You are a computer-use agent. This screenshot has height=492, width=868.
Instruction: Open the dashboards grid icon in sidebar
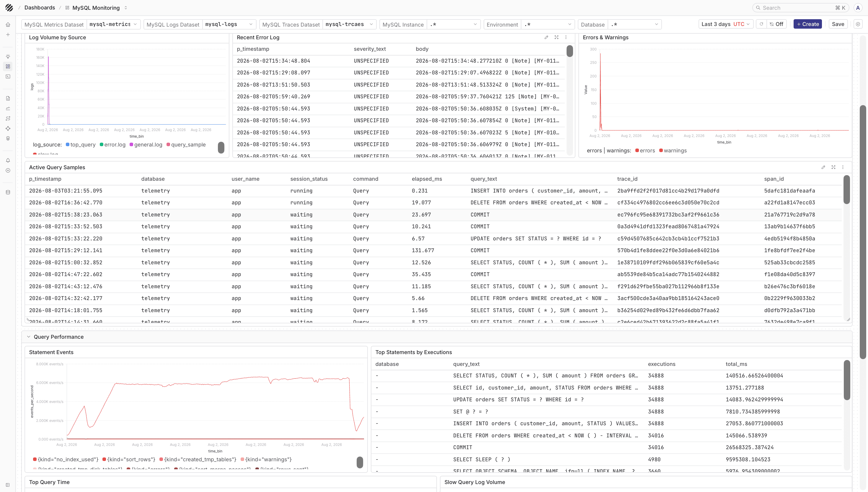tap(8, 66)
